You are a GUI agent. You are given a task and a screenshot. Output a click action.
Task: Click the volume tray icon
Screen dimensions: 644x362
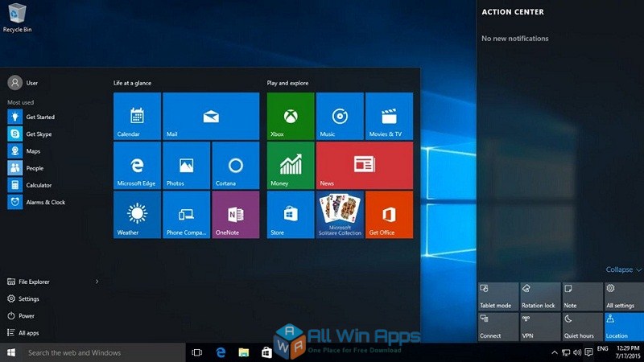[577, 352]
